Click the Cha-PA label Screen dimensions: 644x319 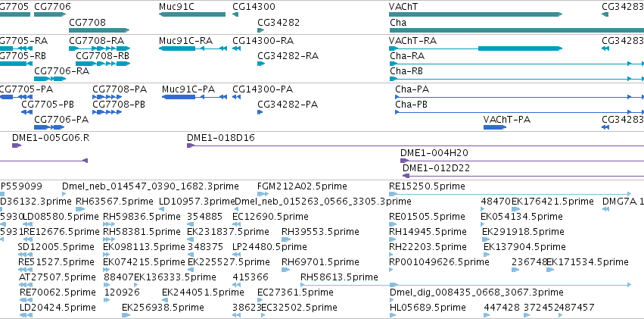412,89
